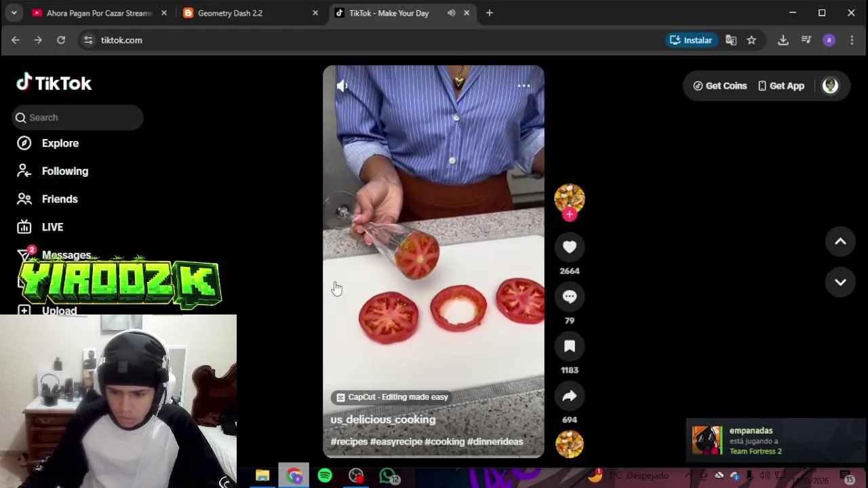Image resolution: width=868 pixels, height=488 pixels.
Task: Open the Chrome three-dots menu
Action: point(852,40)
